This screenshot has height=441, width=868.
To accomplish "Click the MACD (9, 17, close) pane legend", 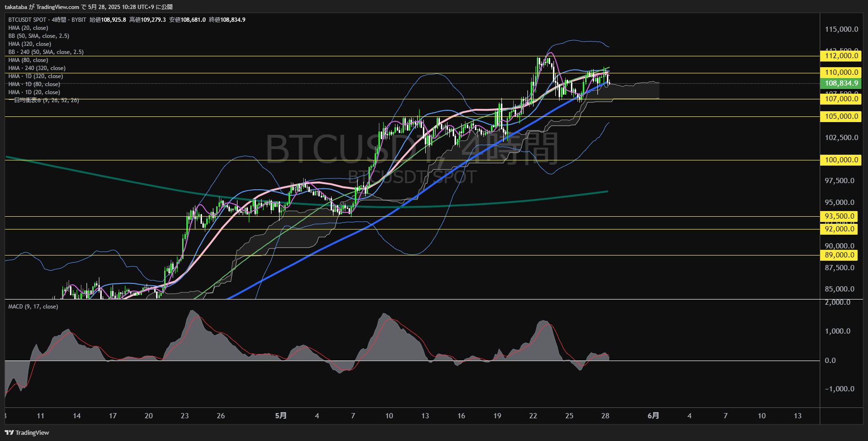I will (x=33, y=307).
